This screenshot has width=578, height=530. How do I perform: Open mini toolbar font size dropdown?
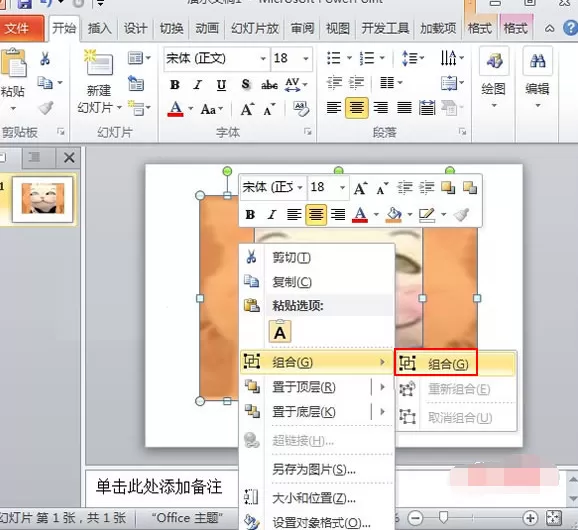point(342,188)
